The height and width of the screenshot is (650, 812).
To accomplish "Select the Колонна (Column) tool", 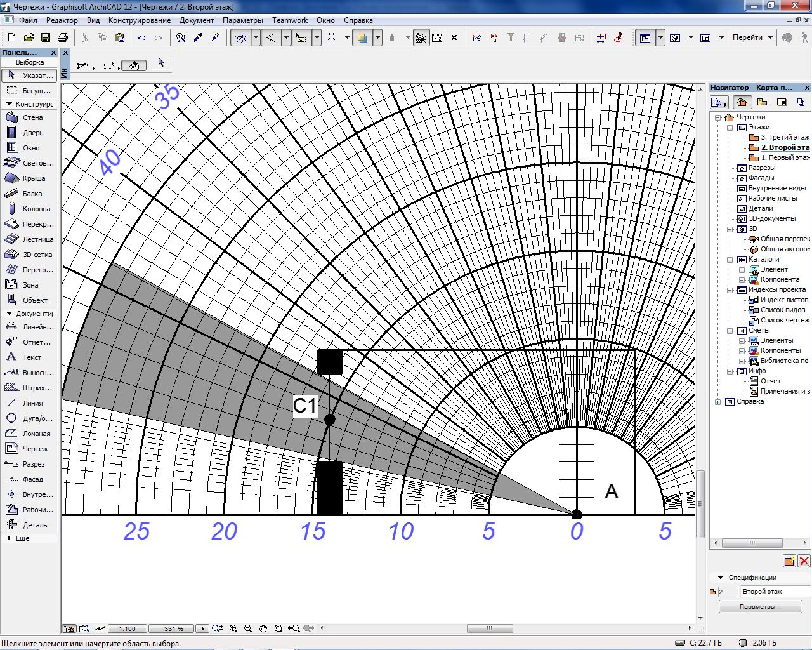I will 29,209.
